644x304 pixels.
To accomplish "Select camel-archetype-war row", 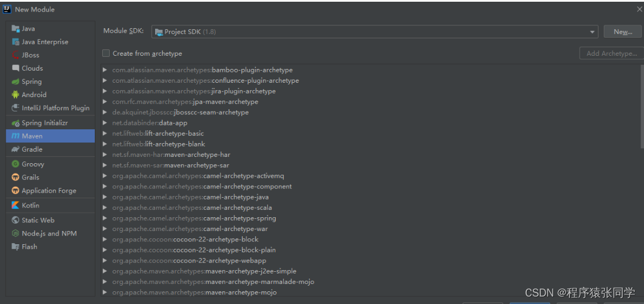I will [x=371, y=229].
